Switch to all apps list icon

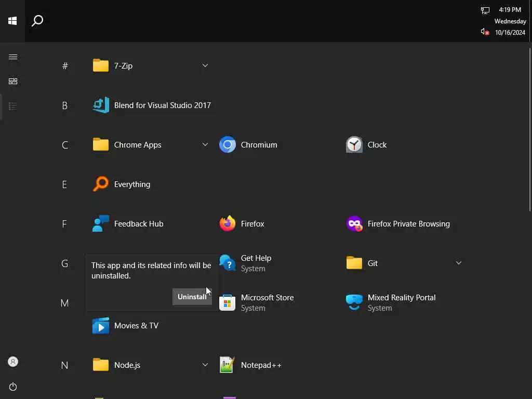tap(13, 106)
